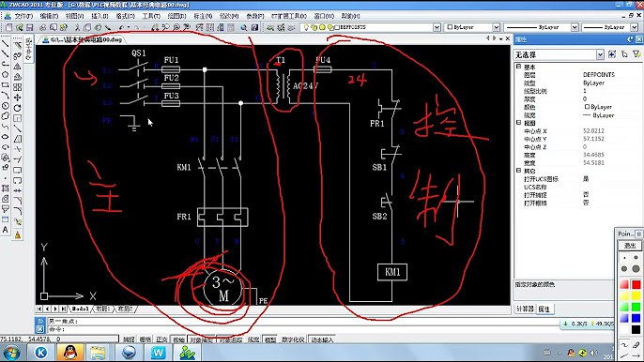Switch to the Model layout tab
The image size is (644, 362).
click(x=81, y=309)
